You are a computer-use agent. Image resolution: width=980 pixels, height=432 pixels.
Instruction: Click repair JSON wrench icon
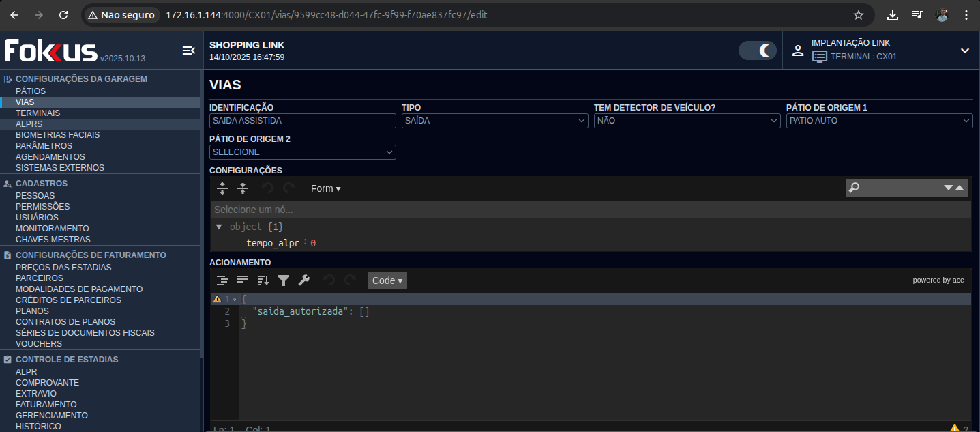pos(304,280)
